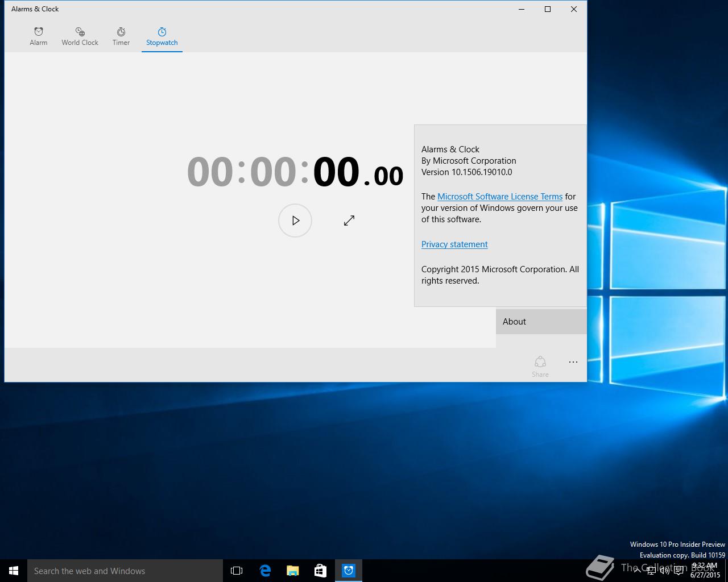728x582 pixels.
Task: Start the stopwatch with the play button
Action: pyautogui.click(x=295, y=221)
